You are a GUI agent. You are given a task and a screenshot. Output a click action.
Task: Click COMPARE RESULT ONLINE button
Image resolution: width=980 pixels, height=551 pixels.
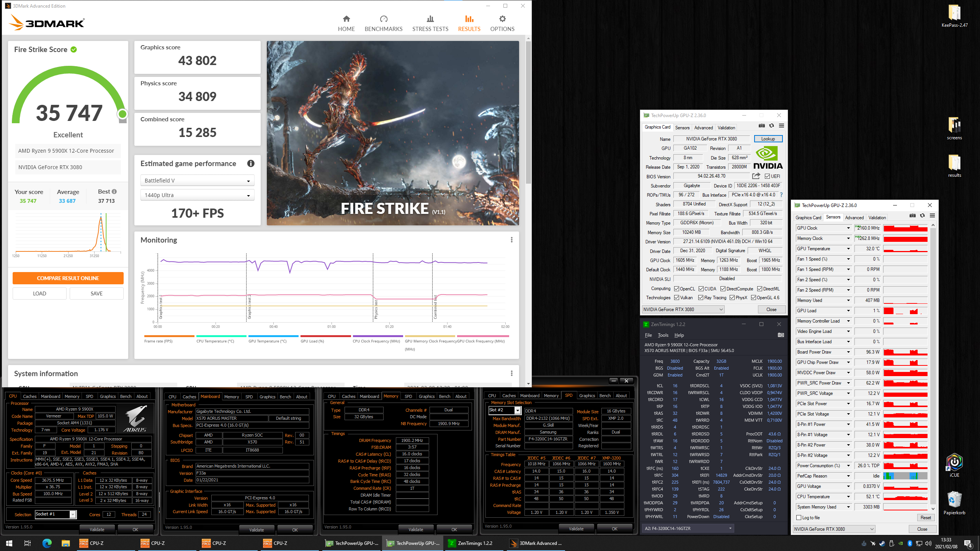coord(68,278)
